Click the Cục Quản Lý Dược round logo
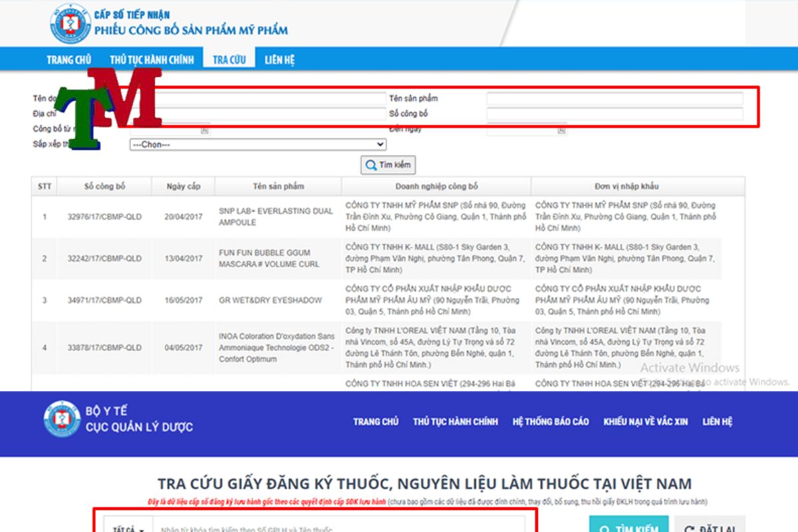 (62, 419)
